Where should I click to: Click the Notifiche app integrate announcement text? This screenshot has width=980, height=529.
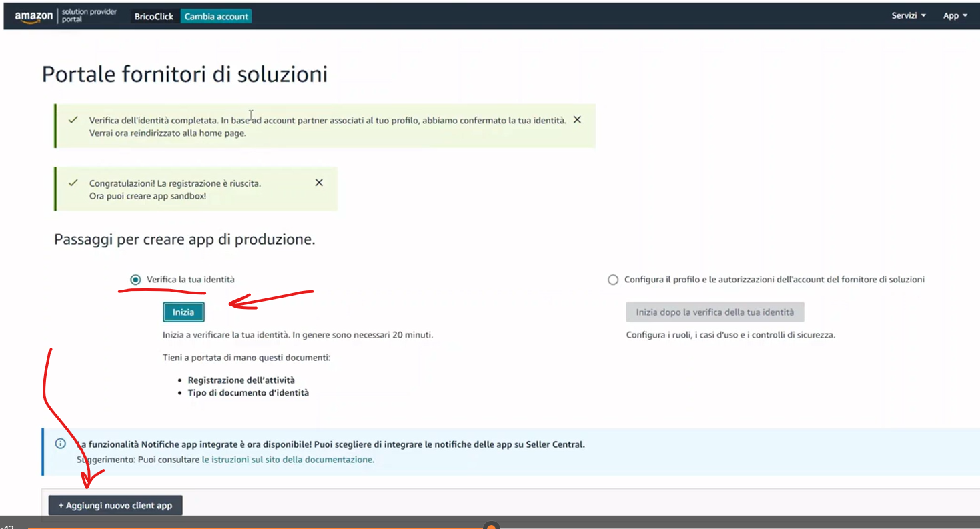click(331, 444)
